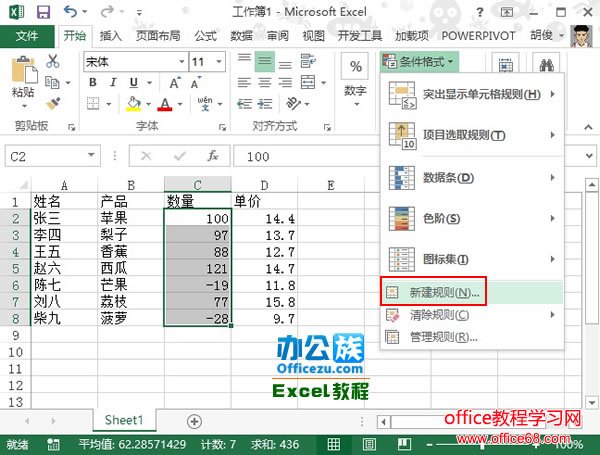Click the percent number format icon

click(x=356, y=67)
